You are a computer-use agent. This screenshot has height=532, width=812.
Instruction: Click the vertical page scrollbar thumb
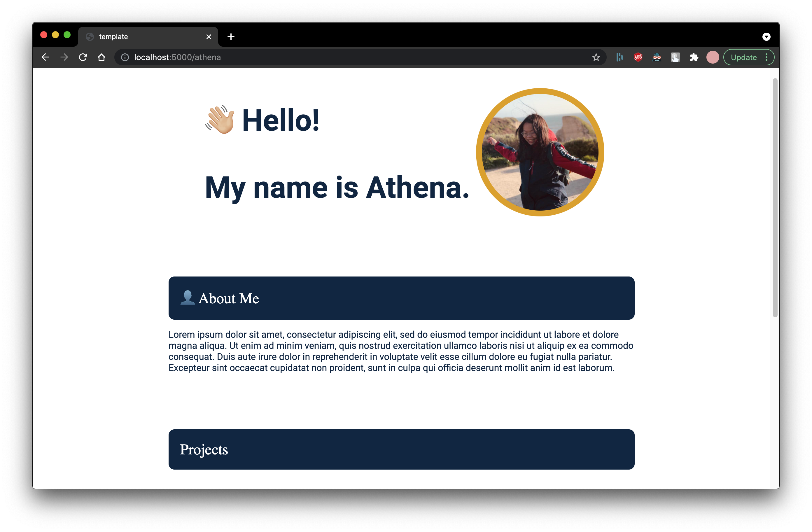775,197
